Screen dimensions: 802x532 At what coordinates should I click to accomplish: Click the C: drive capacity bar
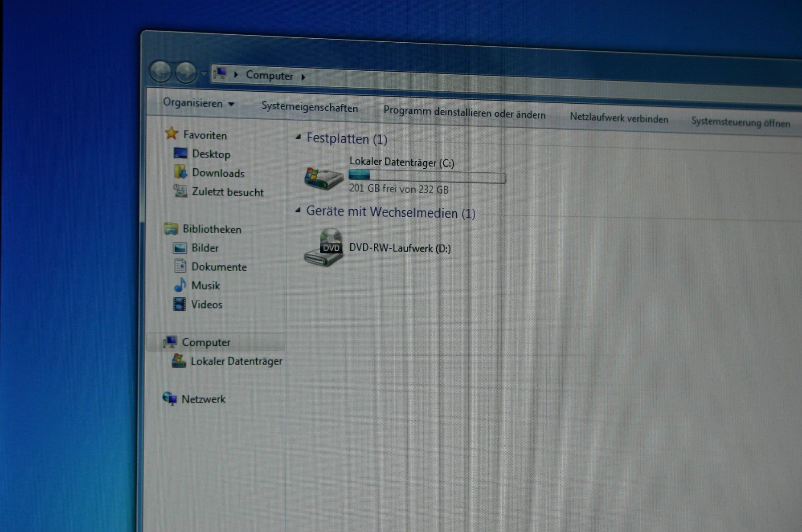427,177
